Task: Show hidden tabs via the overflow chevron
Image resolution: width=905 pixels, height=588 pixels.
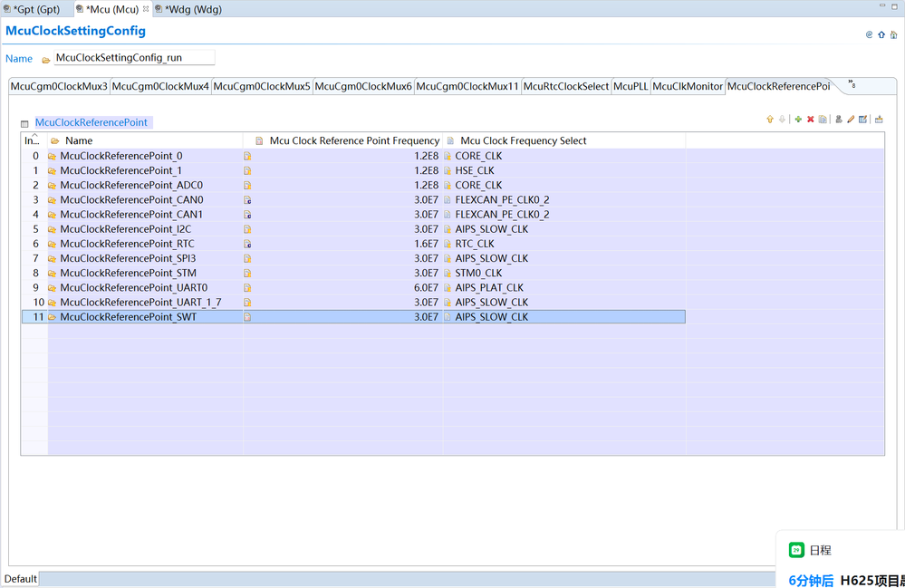Action: 852,84
